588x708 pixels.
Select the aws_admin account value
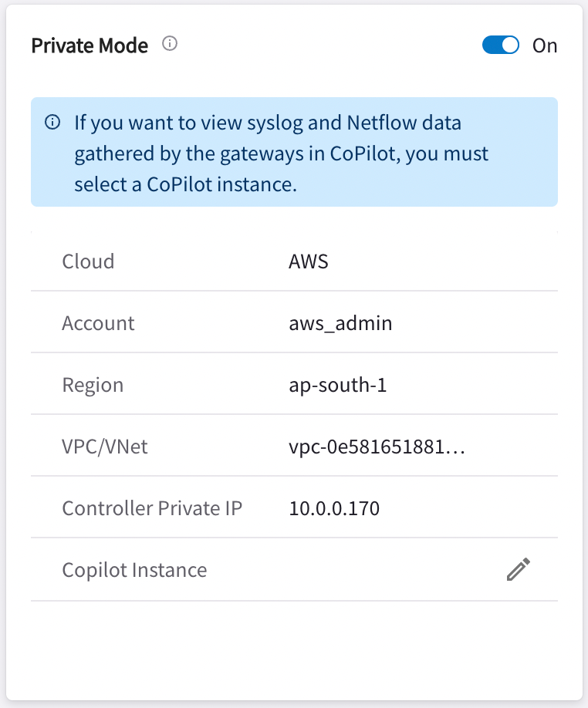tap(340, 323)
